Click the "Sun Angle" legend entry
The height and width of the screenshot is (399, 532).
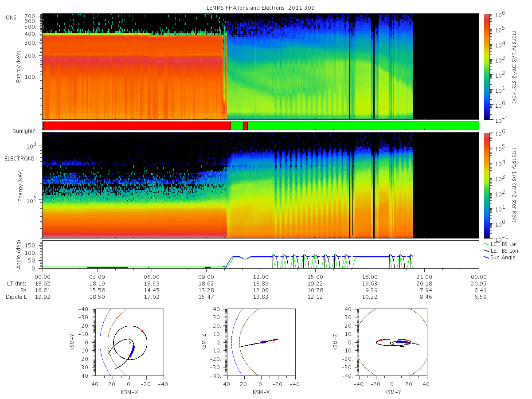click(x=500, y=258)
